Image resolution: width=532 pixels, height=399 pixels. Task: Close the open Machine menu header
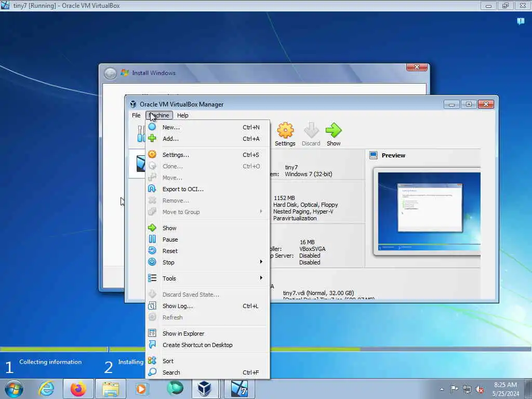coord(159,115)
